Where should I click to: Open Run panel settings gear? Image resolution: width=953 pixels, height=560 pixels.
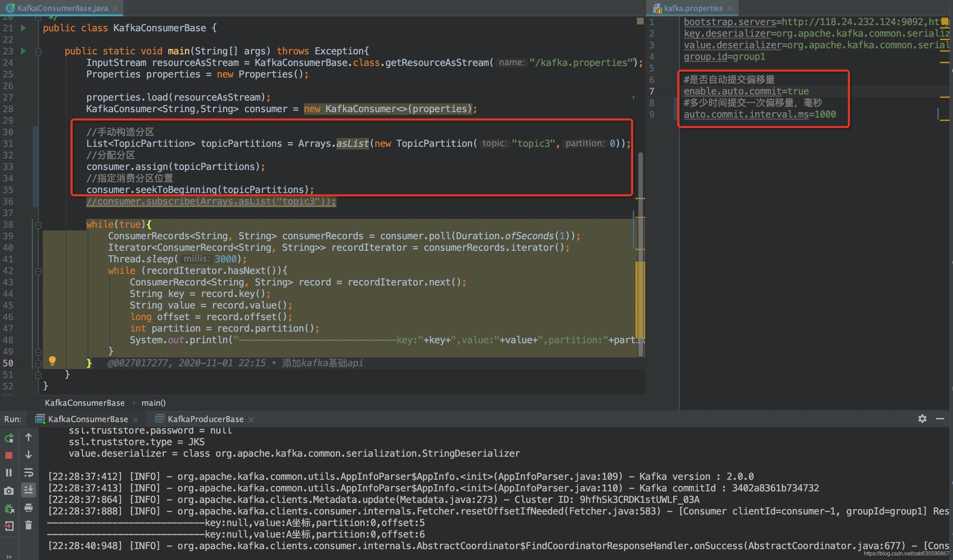pos(922,419)
